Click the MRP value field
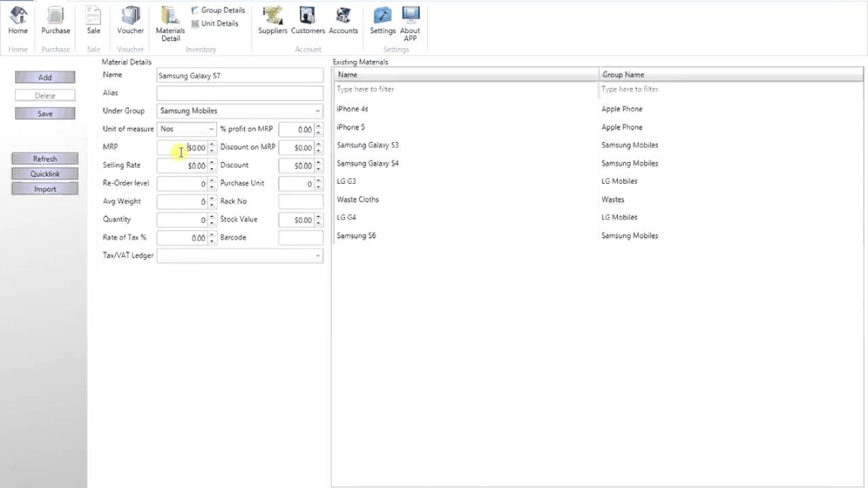This screenshot has height=488, width=868. point(182,147)
